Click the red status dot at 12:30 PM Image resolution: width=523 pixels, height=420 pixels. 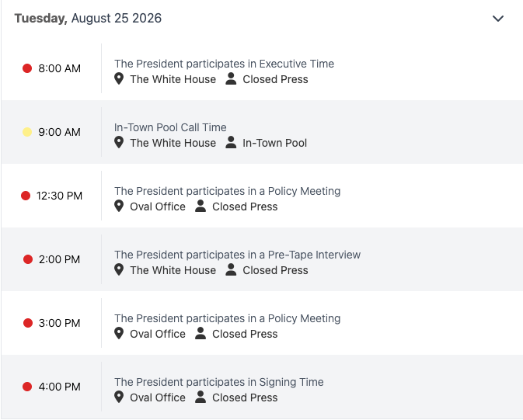(26, 196)
